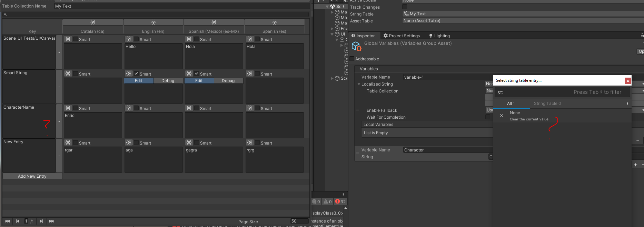The height and width of the screenshot is (227, 644).
Task: Open console panel kebab menu
Action: 343,195
